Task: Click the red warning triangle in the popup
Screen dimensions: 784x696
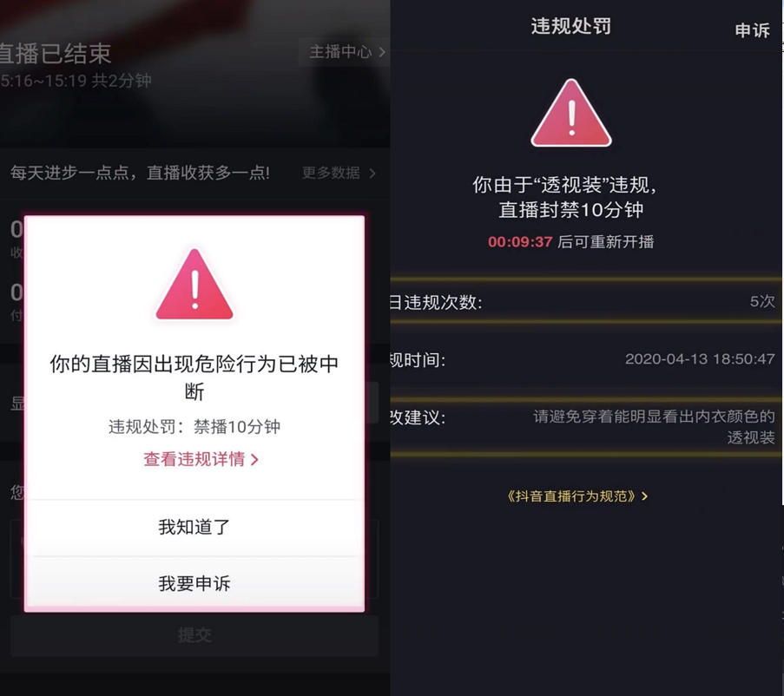Action: tap(194, 285)
